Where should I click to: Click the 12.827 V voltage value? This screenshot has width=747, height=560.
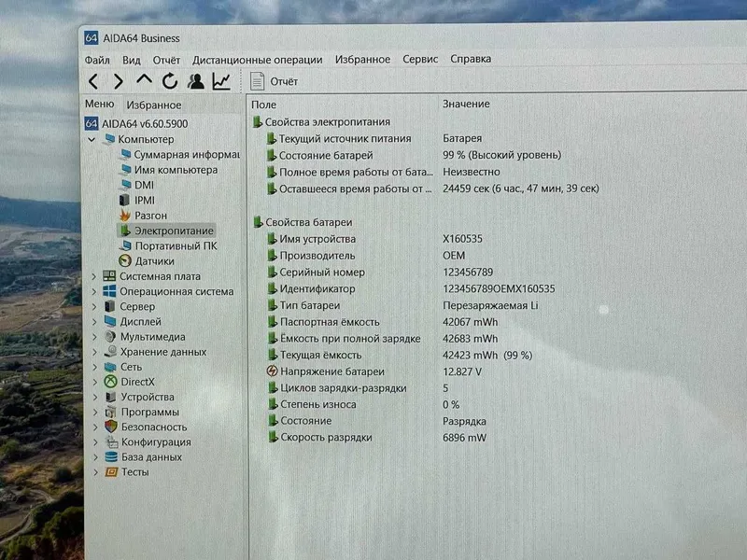(462, 371)
